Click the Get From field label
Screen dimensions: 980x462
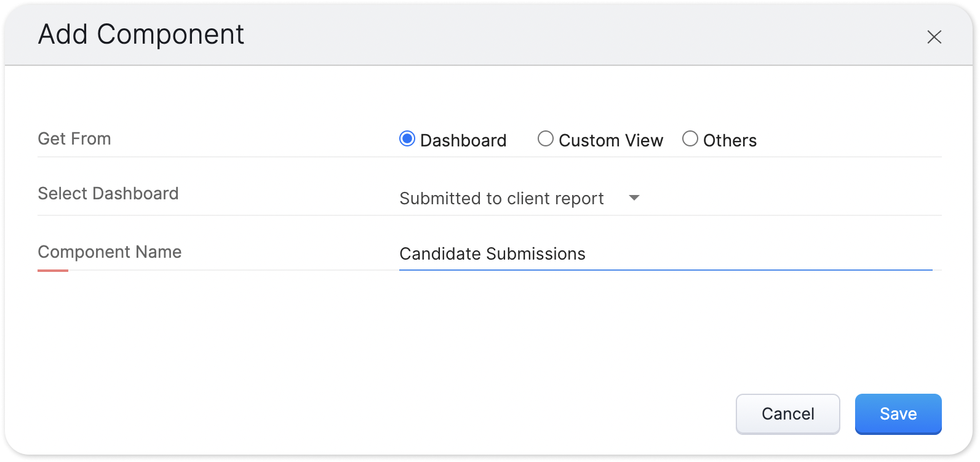[x=74, y=139]
